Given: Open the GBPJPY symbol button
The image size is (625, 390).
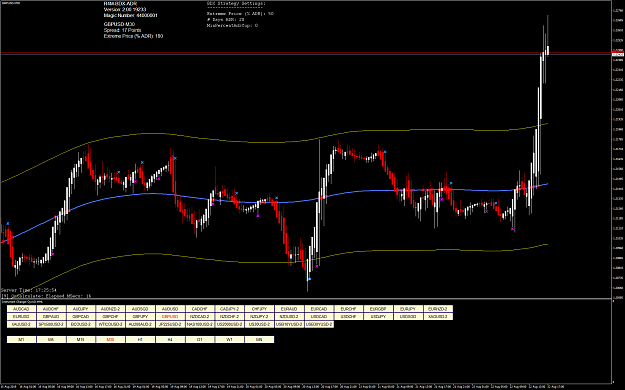Looking at the screenshot, I should 140,317.
